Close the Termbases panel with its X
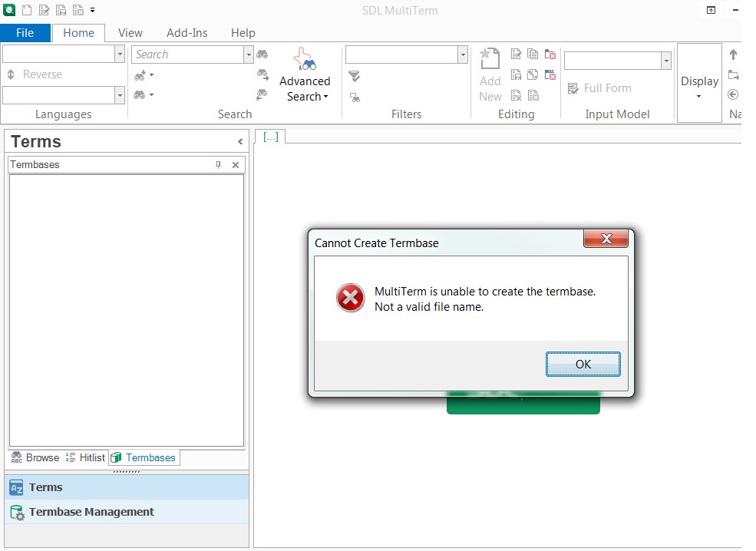 (x=236, y=165)
